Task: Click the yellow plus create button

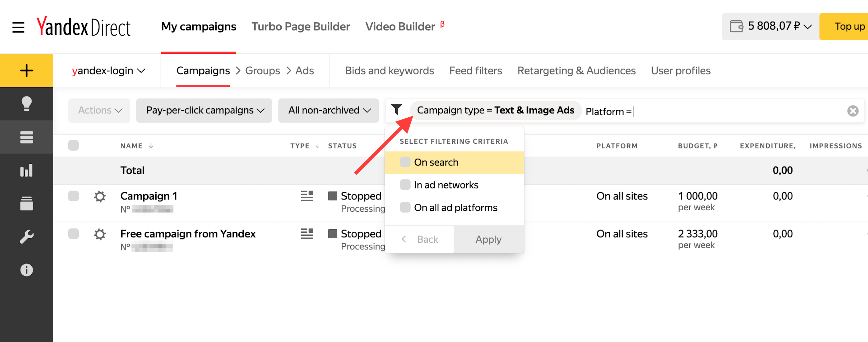Action: 27,70
